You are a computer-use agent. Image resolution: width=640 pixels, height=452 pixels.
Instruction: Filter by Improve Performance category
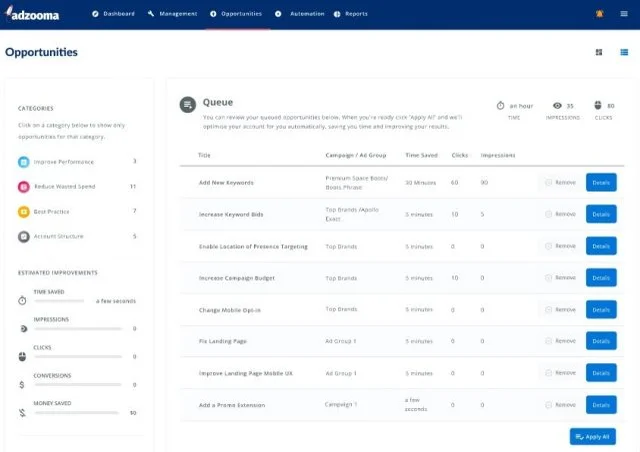pyautogui.click(x=77, y=162)
